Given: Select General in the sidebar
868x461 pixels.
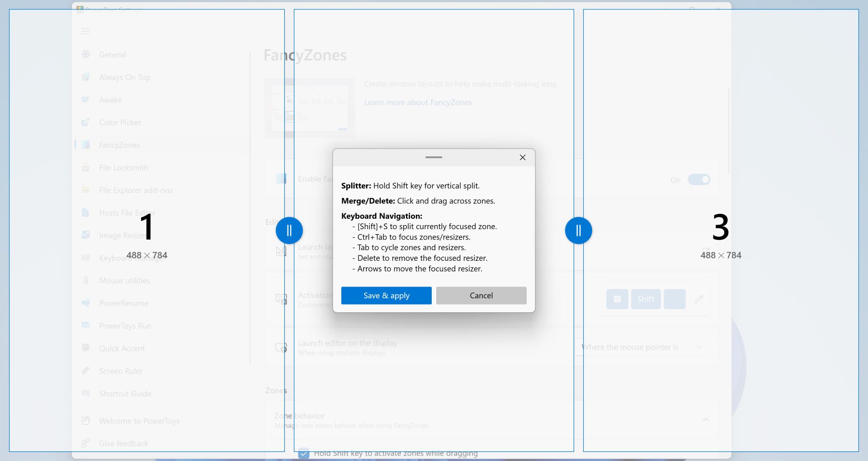Looking at the screenshot, I should [113, 55].
